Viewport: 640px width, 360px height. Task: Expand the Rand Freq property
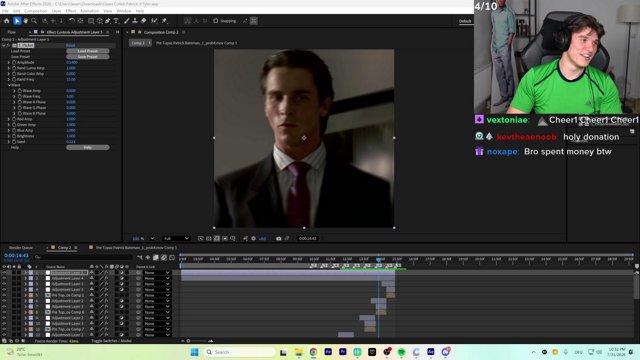tap(9, 79)
